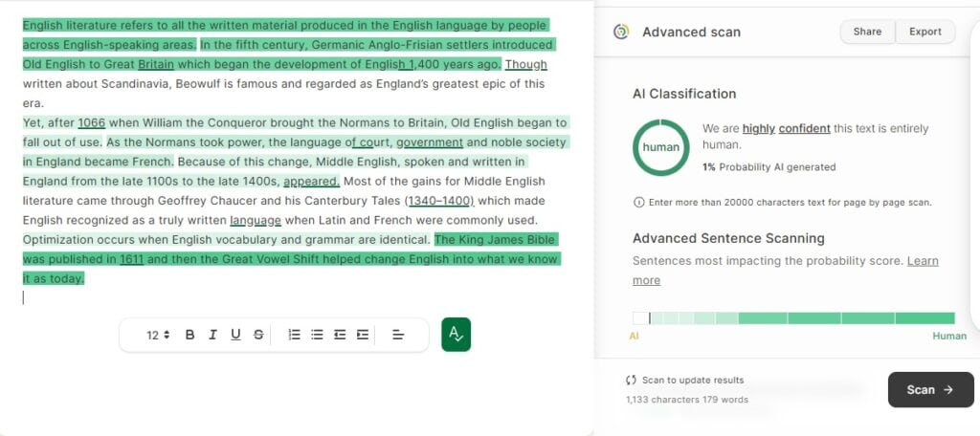Image resolution: width=980 pixels, height=436 pixels.
Task: Click the Scan to update results icon
Action: point(631,380)
